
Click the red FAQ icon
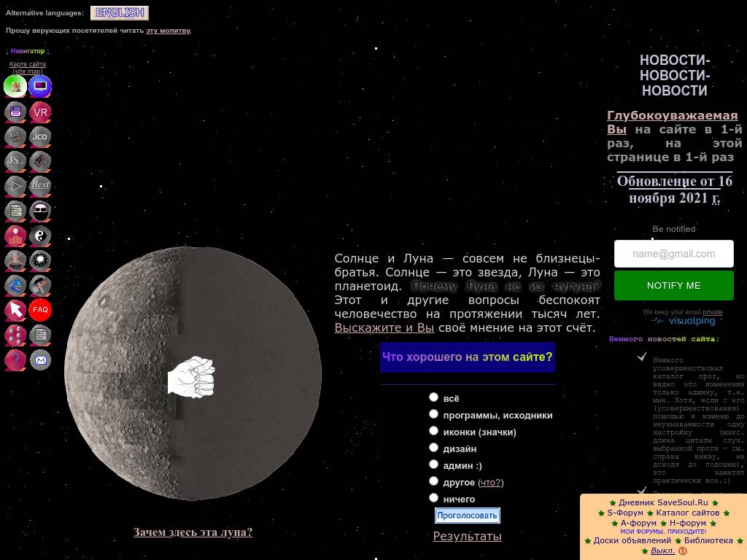40,310
